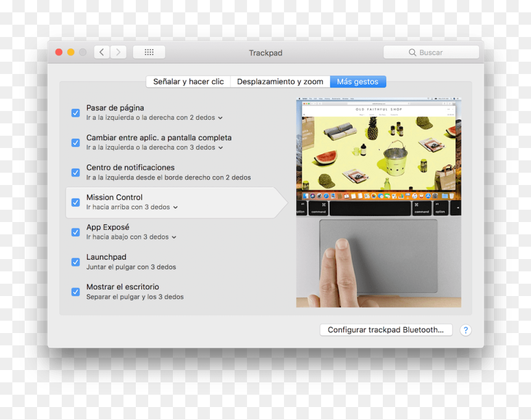Show all preferences via grid icon
The width and height of the screenshot is (531, 420).
click(149, 52)
